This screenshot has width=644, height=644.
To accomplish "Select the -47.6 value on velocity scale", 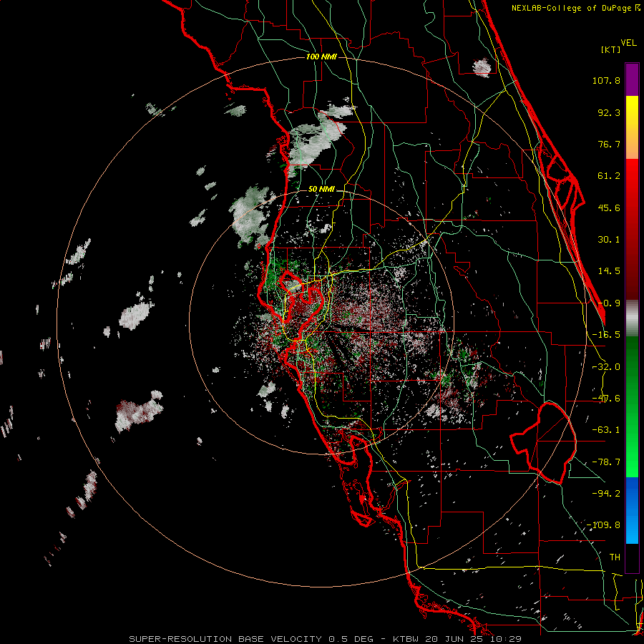I will click(606, 399).
